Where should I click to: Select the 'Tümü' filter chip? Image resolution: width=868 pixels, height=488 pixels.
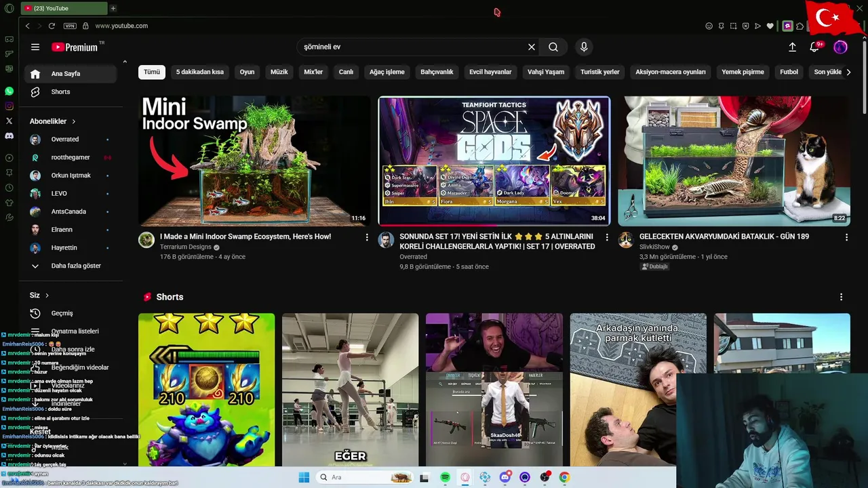[152, 72]
